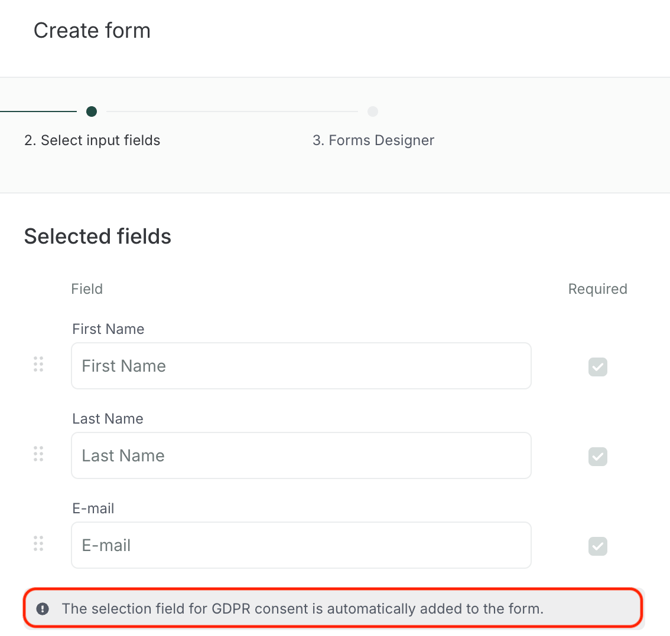Viewport: 670px width, 636px height.
Task: Focus the E-mail input field
Action: pyautogui.click(x=301, y=545)
